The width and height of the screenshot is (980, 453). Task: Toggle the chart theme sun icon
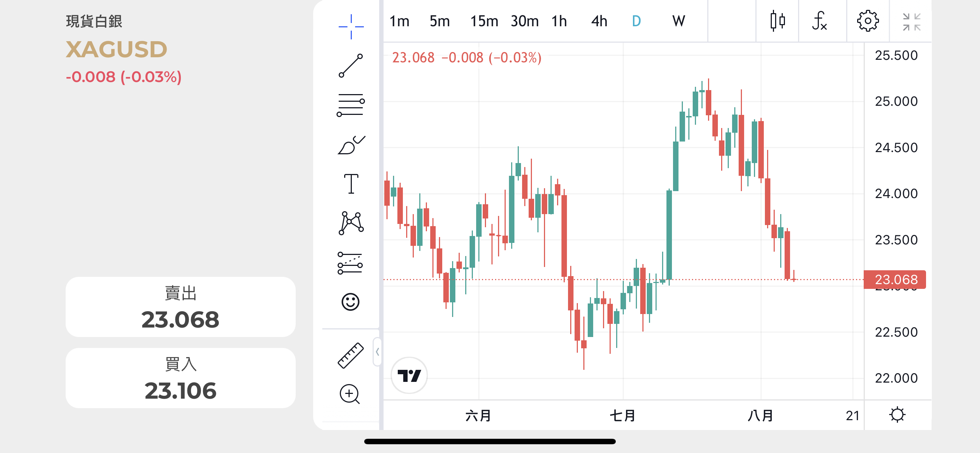897,415
